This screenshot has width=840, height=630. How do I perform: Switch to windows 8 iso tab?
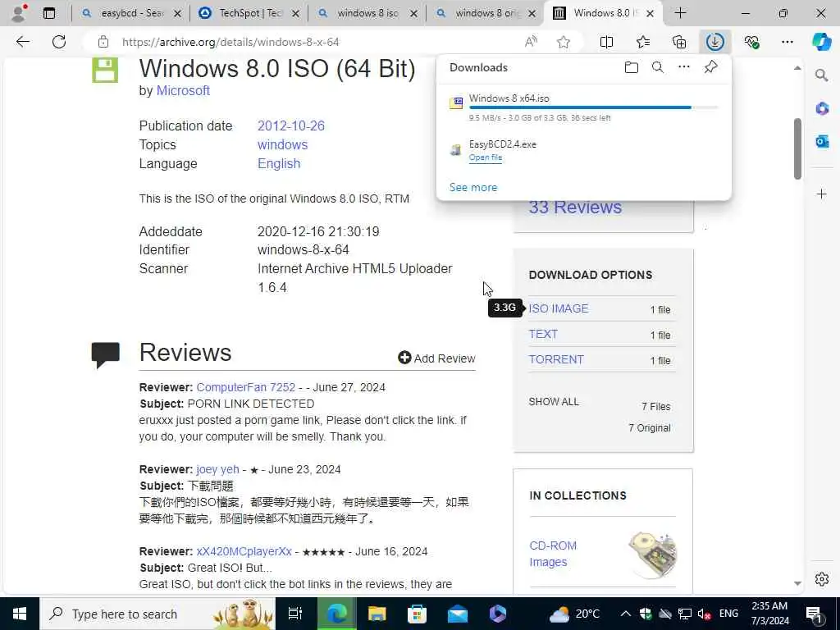tap(367, 13)
